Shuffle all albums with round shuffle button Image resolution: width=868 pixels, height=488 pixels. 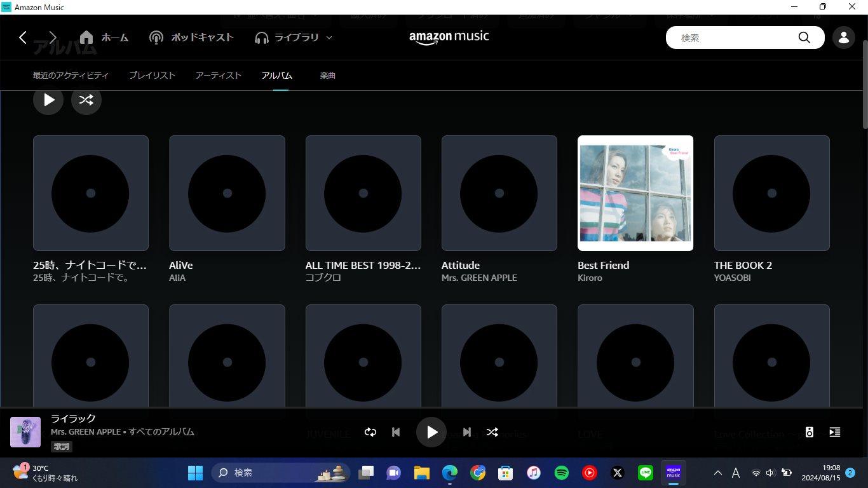[x=86, y=100]
